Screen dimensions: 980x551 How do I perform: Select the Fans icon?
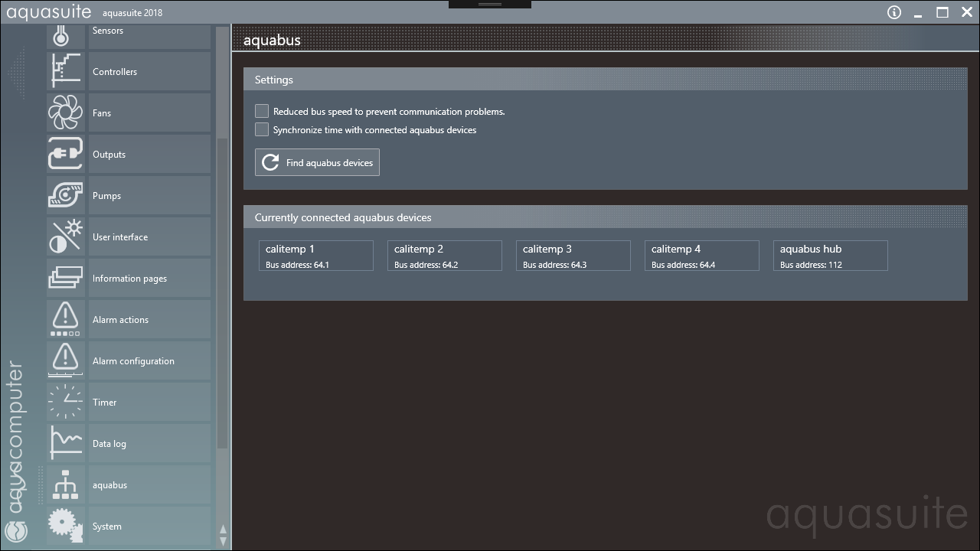[x=66, y=112]
